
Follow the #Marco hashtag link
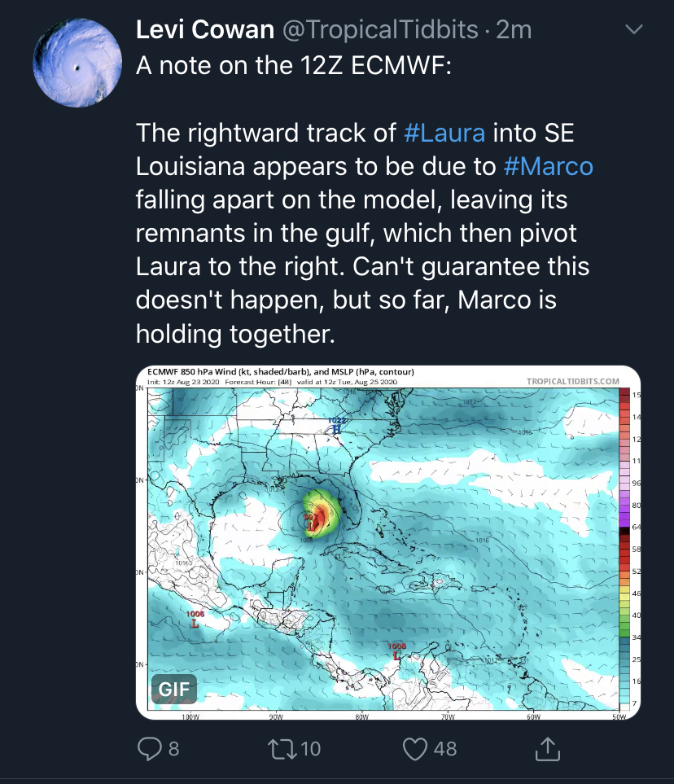[x=548, y=166]
